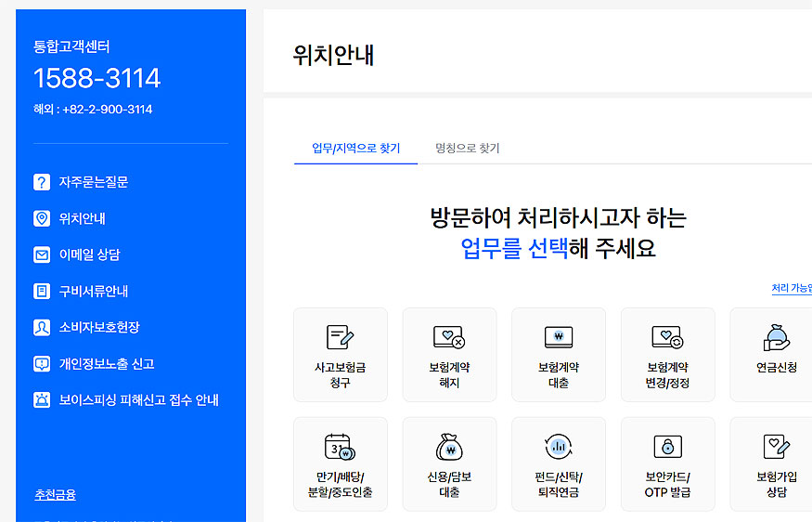Go to 소비자보호헌장 in the sidebar

[99, 327]
